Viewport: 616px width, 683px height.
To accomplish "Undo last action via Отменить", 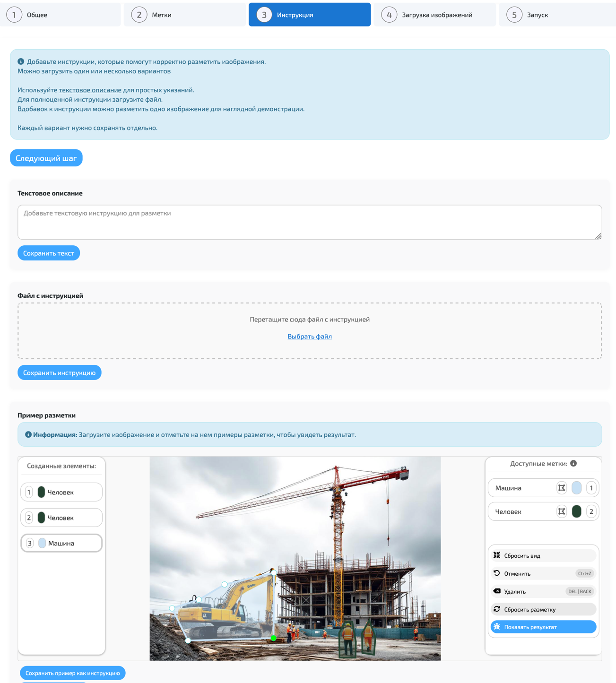I will coord(543,573).
